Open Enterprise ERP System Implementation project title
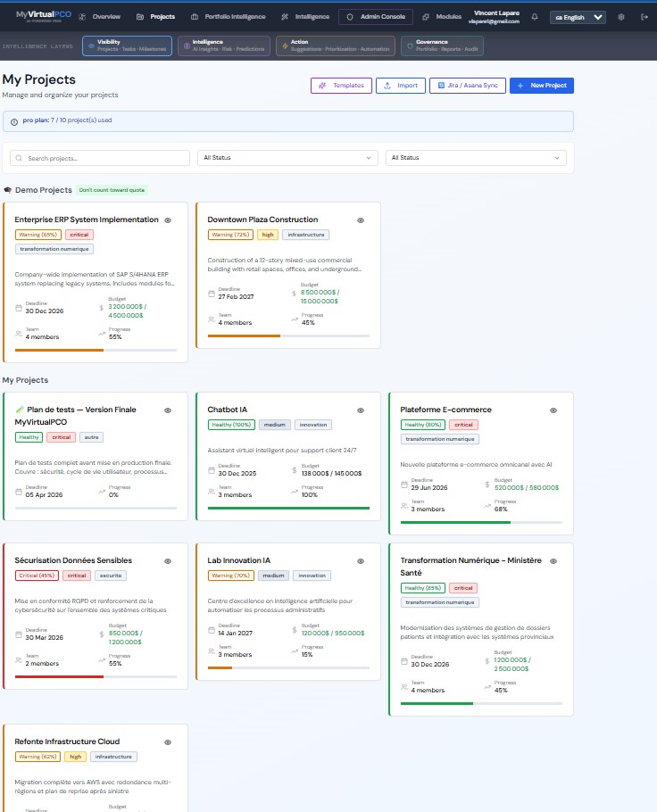The image size is (657, 812). [x=87, y=220]
